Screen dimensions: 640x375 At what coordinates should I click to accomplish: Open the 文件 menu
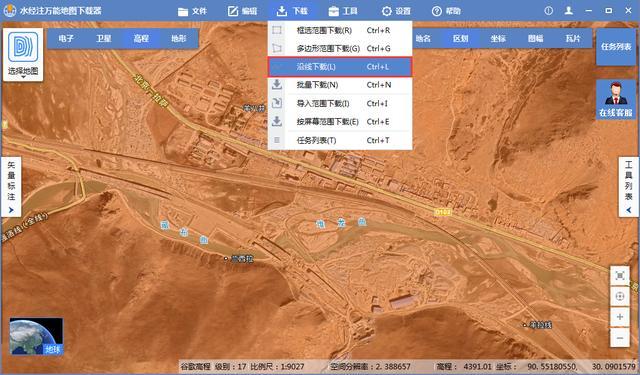(192, 11)
